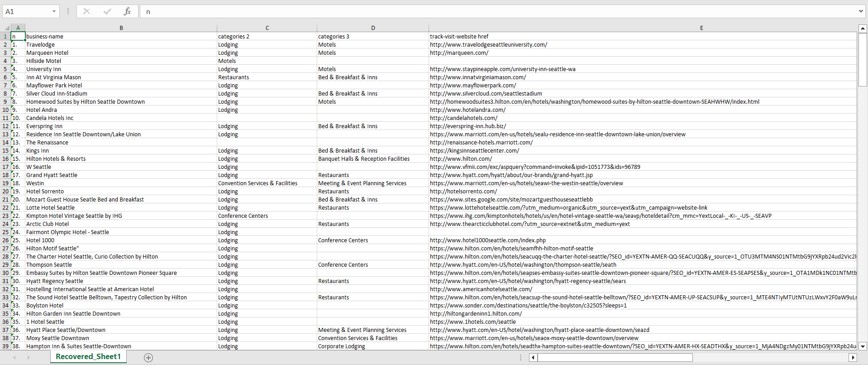
Task: Click the formula bar Enter checkmark
Action: [x=107, y=11]
